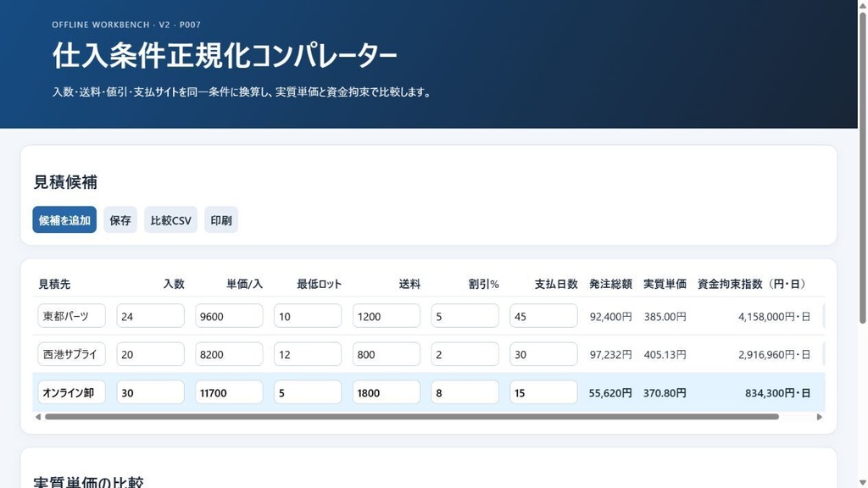Screen dimensions: 868x488
Task: Edit the オンライン卸 supplier name field
Action: tap(71, 392)
